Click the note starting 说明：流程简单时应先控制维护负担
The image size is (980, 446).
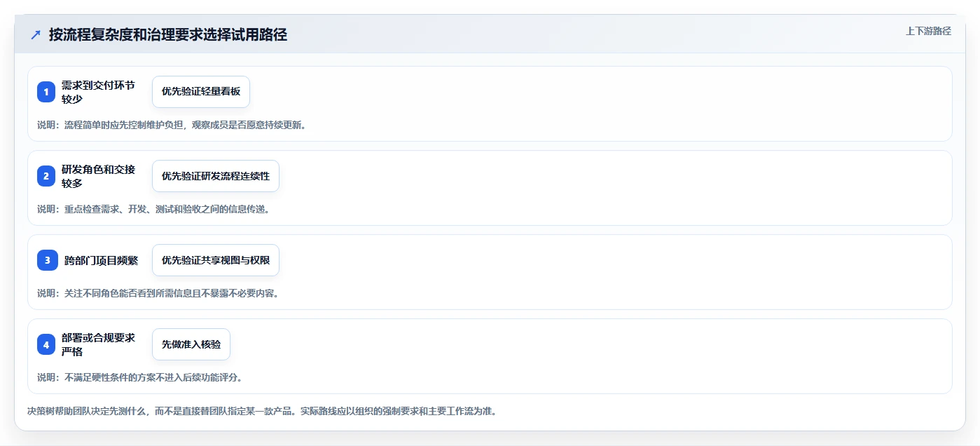pyautogui.click(x=172, y=125)
